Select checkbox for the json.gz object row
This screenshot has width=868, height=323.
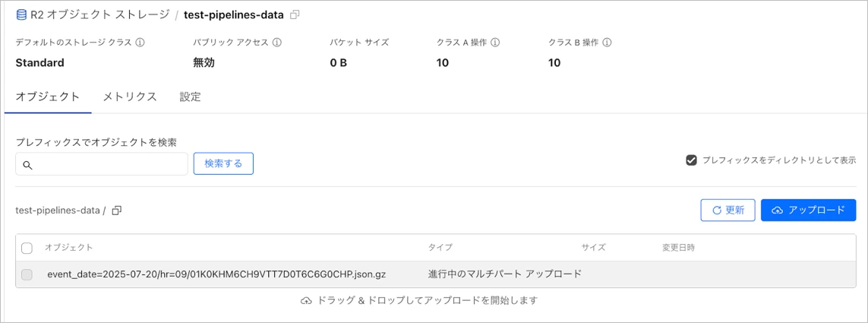coord(27,274)
